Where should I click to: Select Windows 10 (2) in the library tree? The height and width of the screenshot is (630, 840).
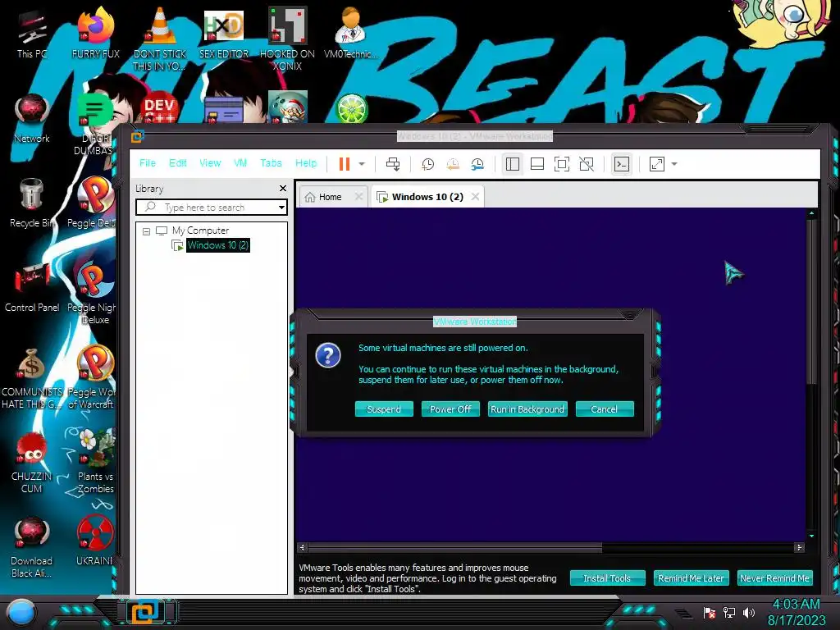(217, 245)
